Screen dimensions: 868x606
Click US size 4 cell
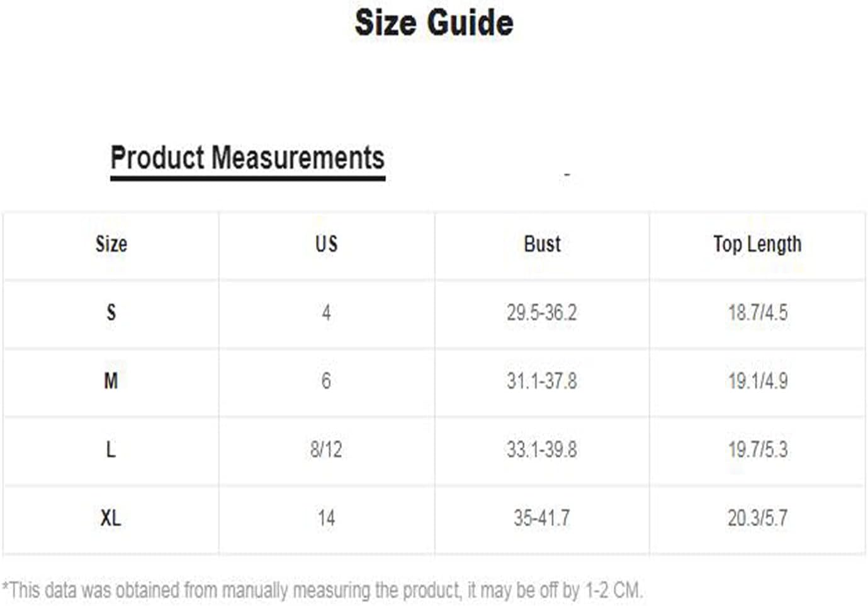[326, 313]
